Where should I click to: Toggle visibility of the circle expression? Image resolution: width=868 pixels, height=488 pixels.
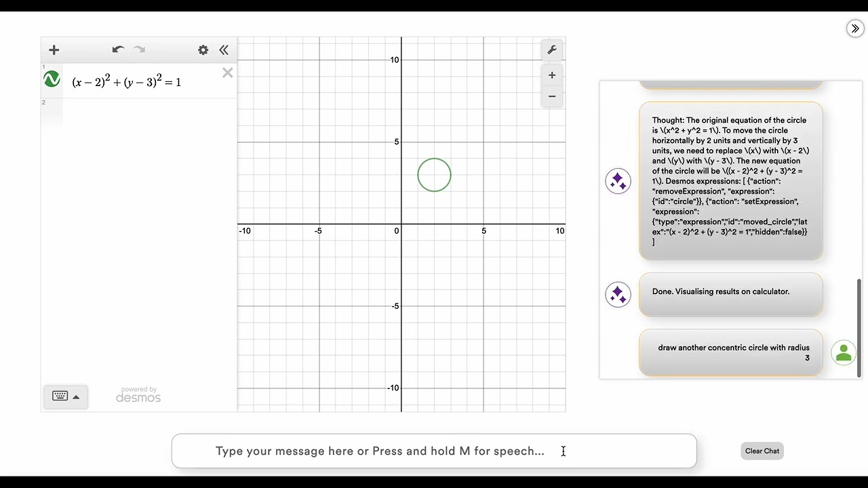[52, 79]
